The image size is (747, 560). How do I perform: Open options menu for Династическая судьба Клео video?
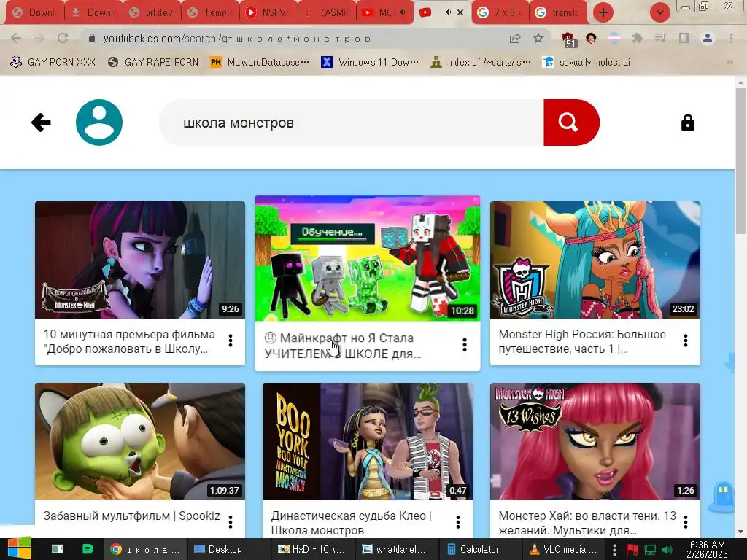point(458,522)
